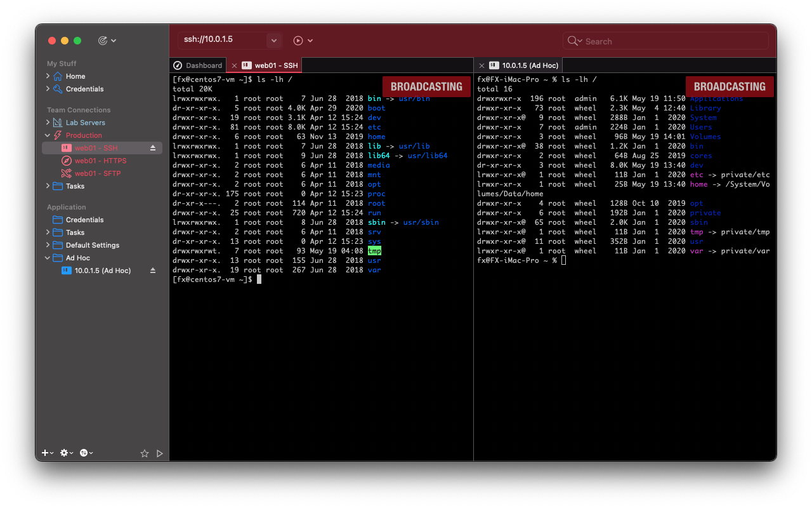
Task: Collapse the Production folder
Action: pos(47,135)
